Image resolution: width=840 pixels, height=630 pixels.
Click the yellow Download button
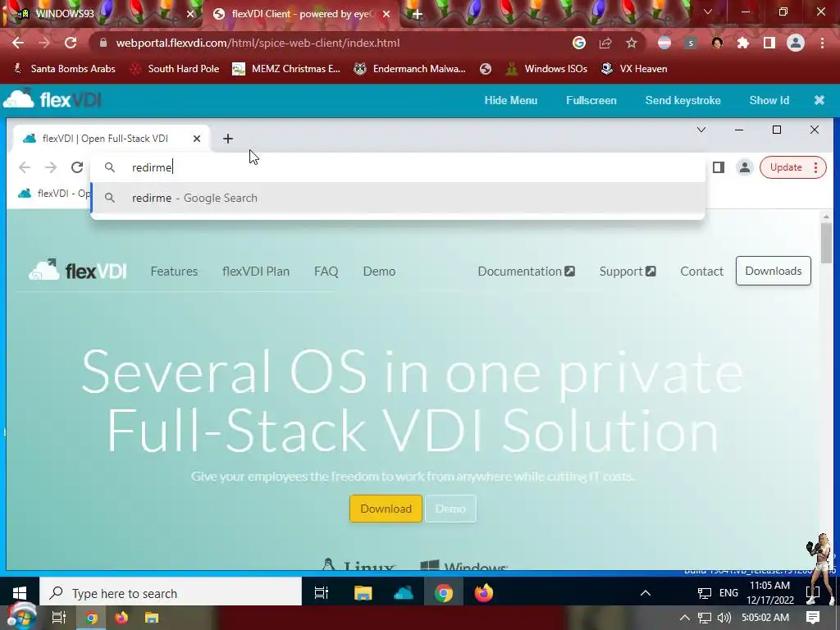pyautogui.click(x=386, y=509)
